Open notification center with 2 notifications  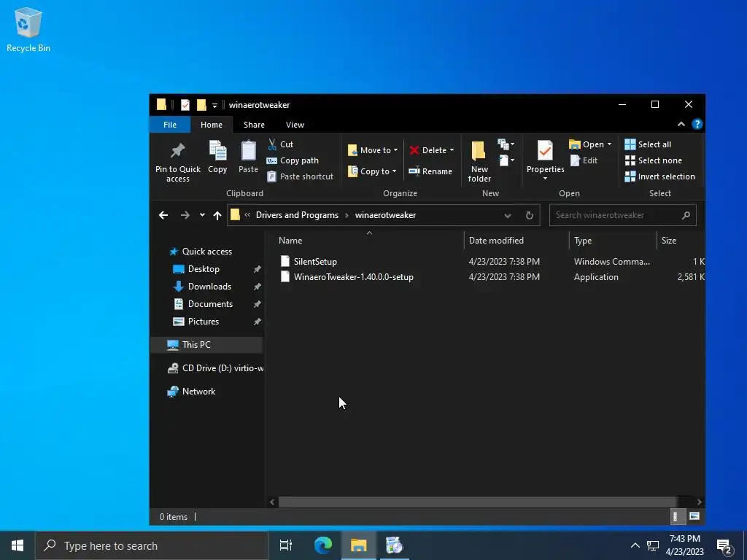coord(724,546)
